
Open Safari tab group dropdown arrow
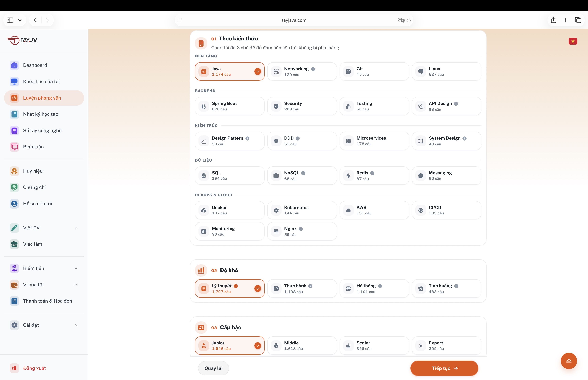coord(20,20)
